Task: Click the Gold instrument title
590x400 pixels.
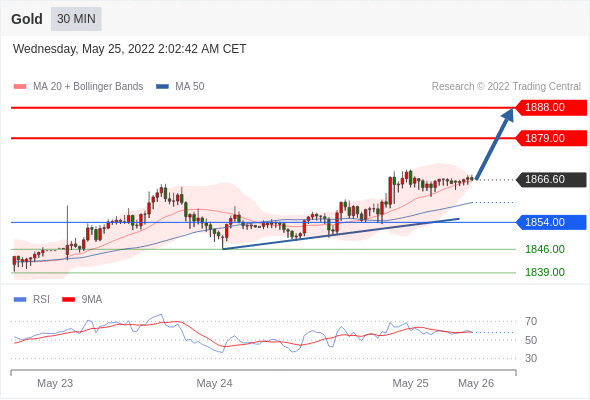Action: (x=27, y=19)
